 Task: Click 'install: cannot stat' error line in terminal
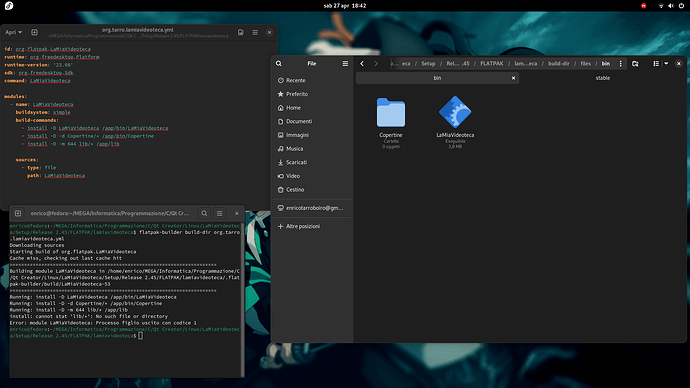click(x=88, y=316)
